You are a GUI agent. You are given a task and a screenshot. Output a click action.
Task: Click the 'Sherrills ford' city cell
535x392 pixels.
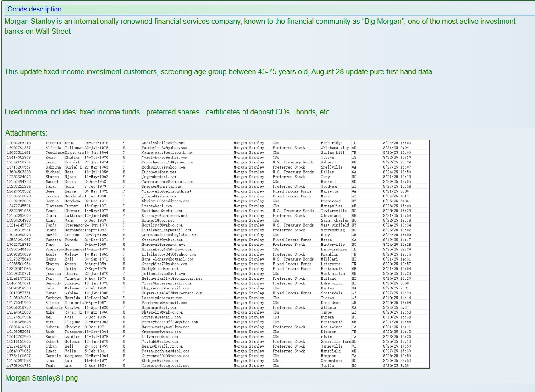pyautogui.click(x=336, y=342)
